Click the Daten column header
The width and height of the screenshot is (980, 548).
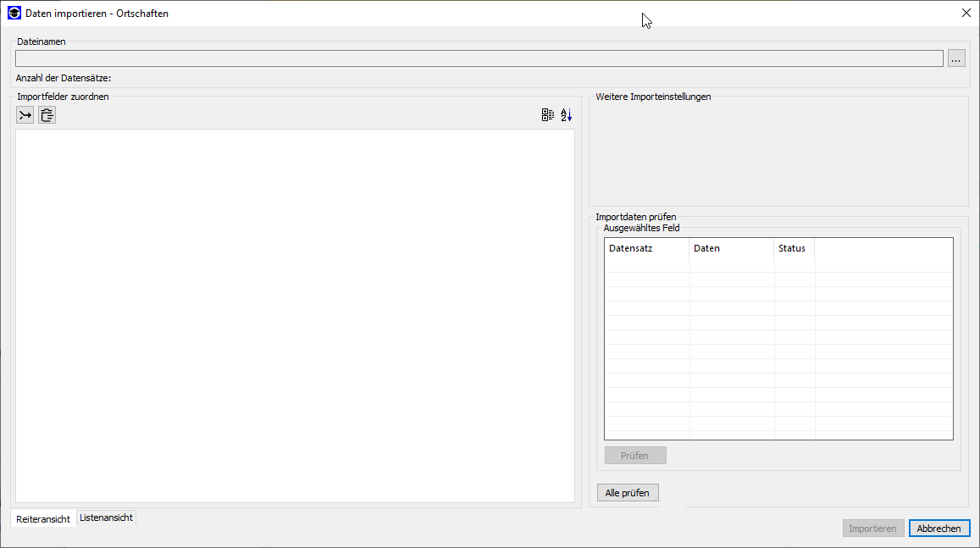point(731,248)
